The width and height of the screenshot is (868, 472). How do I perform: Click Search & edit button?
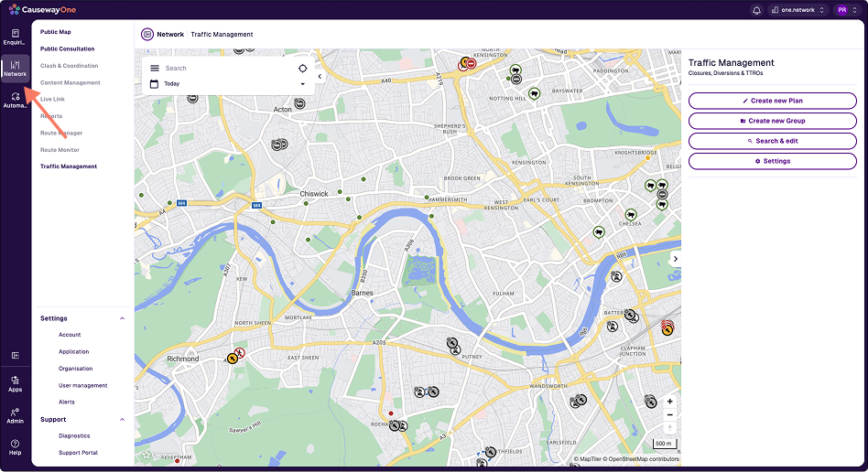[772, 141]
